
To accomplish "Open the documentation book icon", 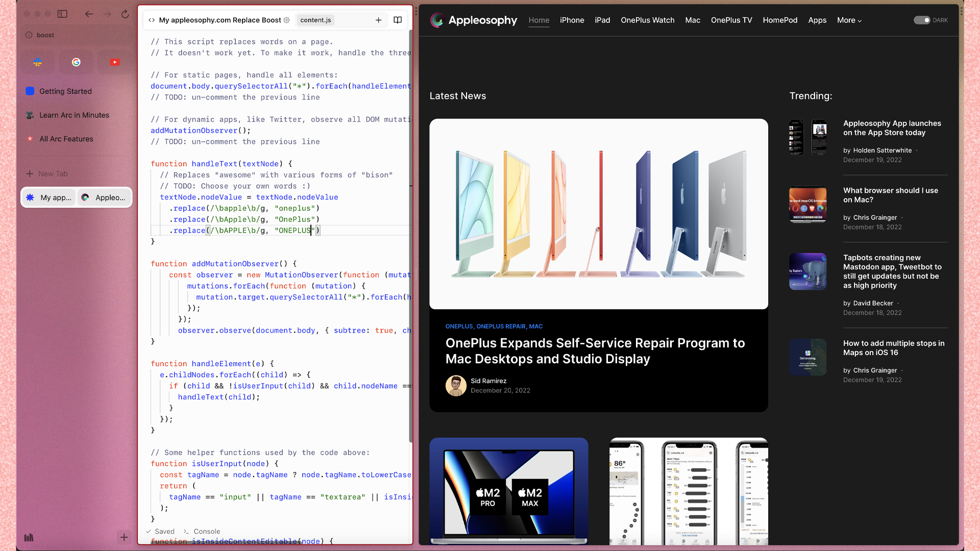I will point(398,20).
